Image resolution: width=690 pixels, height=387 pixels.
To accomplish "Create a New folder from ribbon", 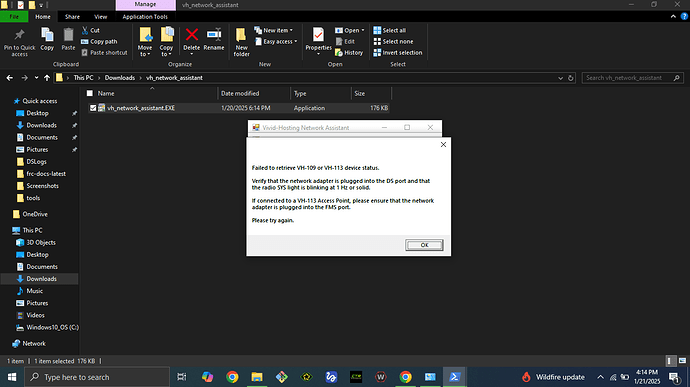I will click(241, 42).
